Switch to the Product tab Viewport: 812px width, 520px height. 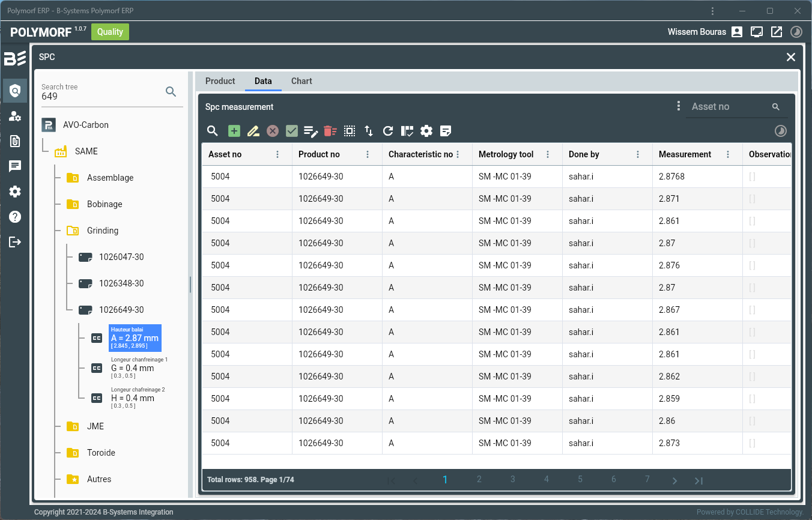(x=220, y=81)
